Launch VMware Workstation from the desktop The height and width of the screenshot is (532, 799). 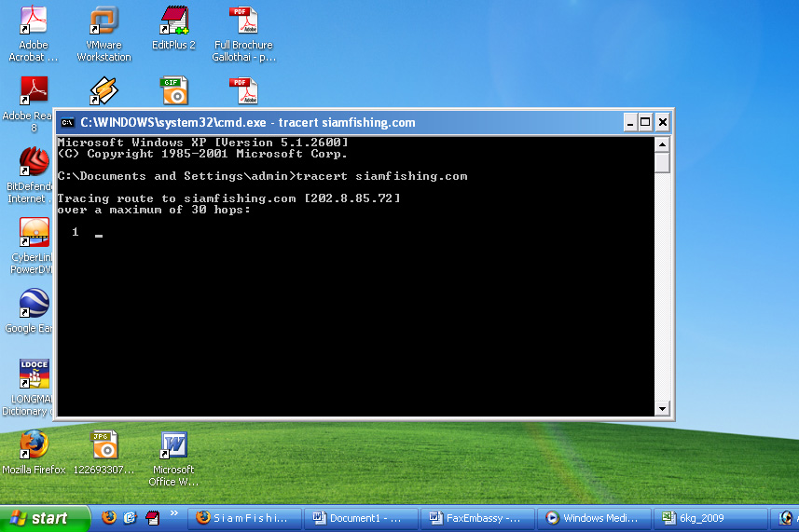pyautogui.click(x=103, y=34)
